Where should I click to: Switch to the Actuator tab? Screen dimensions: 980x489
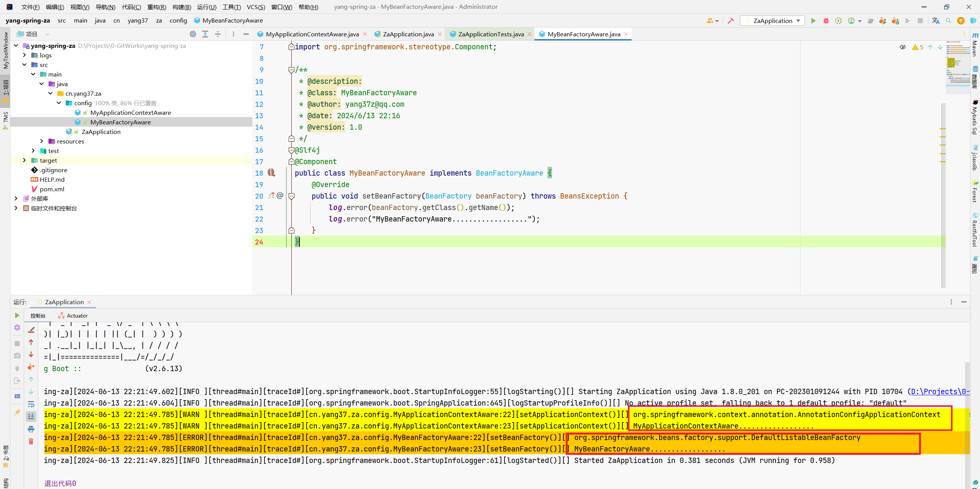click(x=73, y=316)
